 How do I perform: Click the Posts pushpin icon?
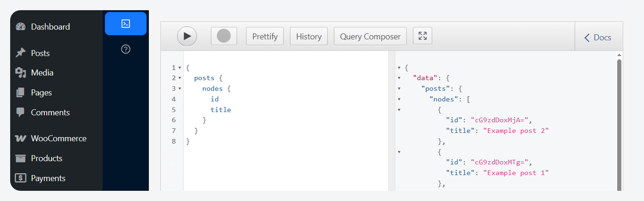[20, 53]
